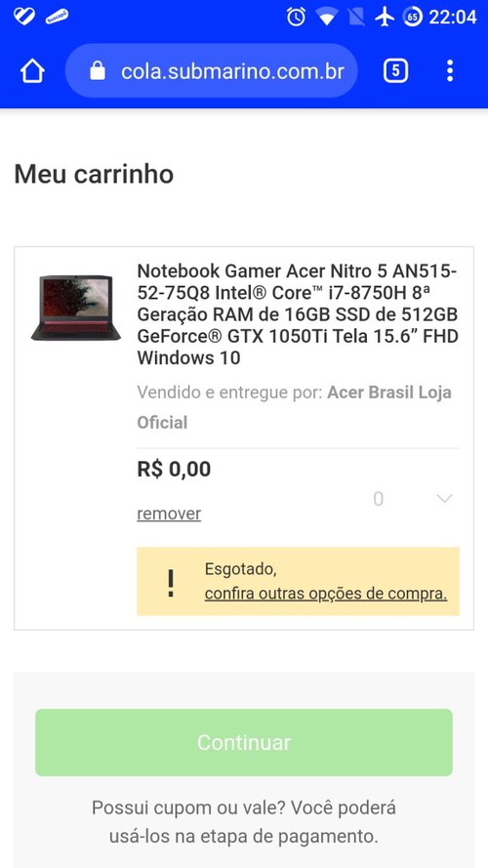This screenshot has height=868, width=488.
Task: Open the Notebook Gamer Acer Nitro 5 title
Action: coord(298,314)
